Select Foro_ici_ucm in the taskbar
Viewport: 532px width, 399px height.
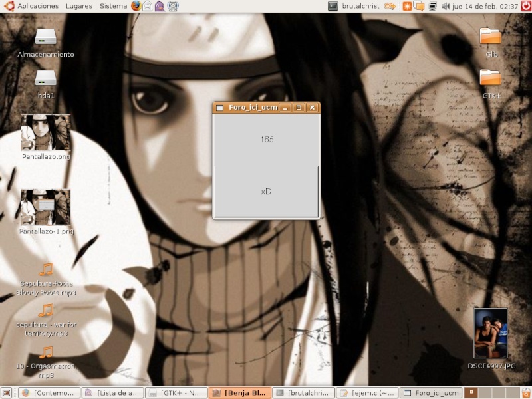(x=431, y=393)
